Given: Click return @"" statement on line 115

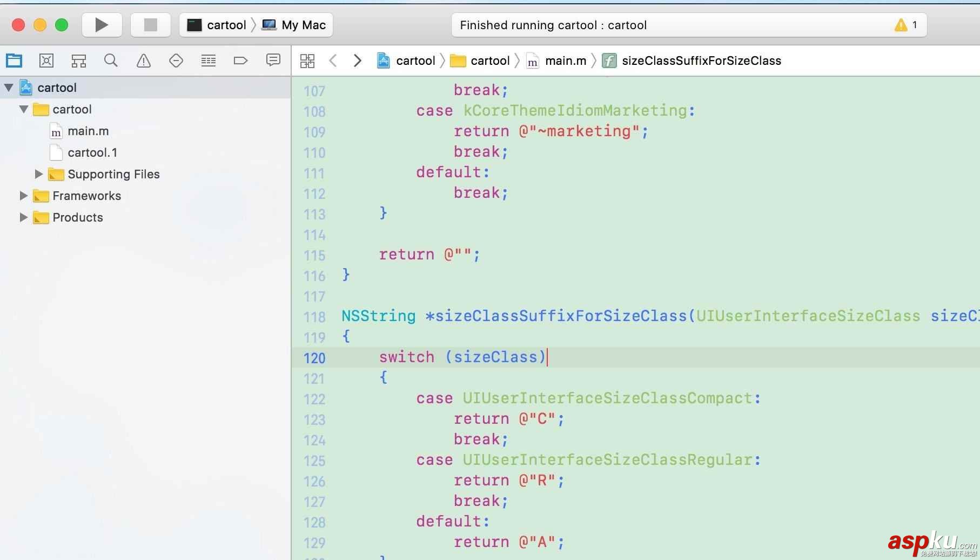Looking at the screenshot, I should tap(429, 255).
